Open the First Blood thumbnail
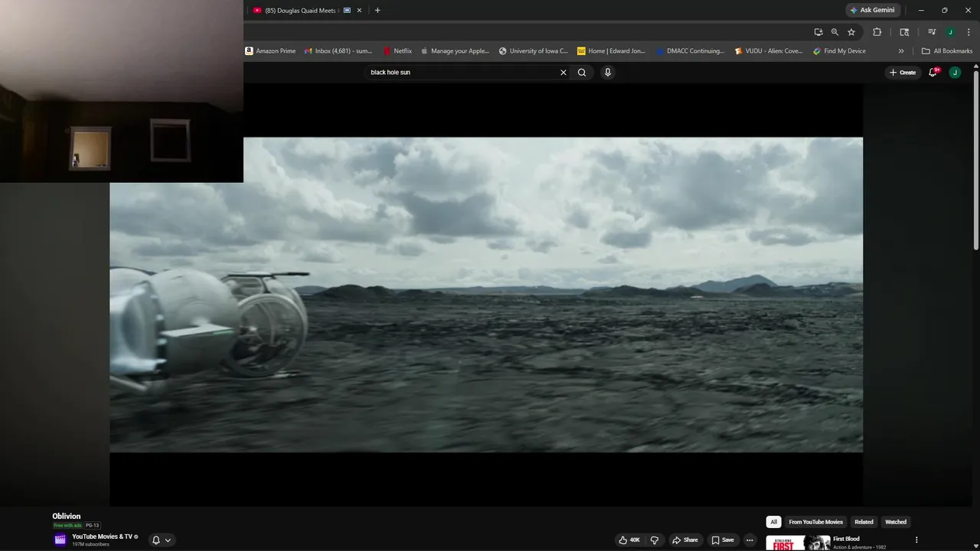Image resolution: width=980 pixels, height=551 pixels. tap(798, 543)
